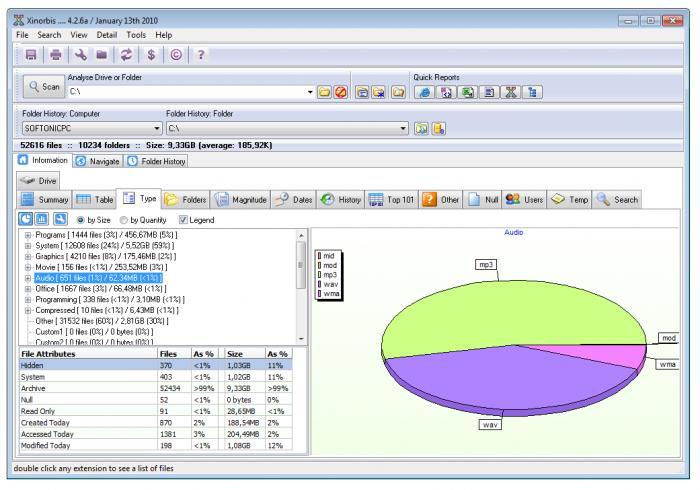Viewport: 700px width, 490px height.
Task: Click the first icon right of folder history dropdown
Action: pyautogui.click(x=421, y=129)
